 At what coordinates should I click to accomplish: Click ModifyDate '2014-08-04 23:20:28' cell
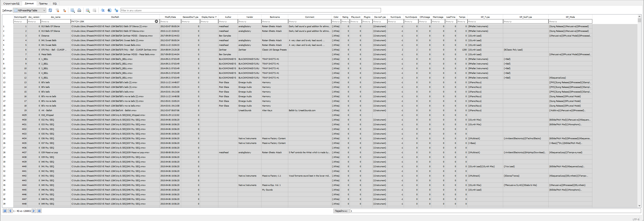pyautogui.click(x=170, y=50)
